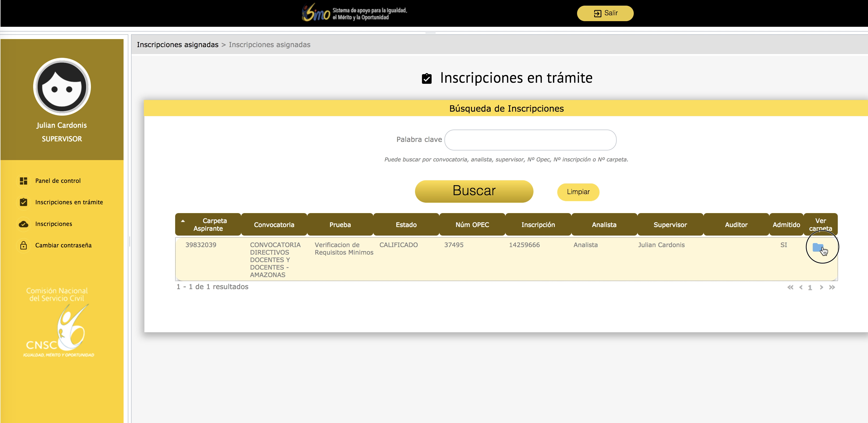Click the Inscripciones en trámite clipboard icon
Viewport: 868px width, 423px height.
tap(23, 202)
